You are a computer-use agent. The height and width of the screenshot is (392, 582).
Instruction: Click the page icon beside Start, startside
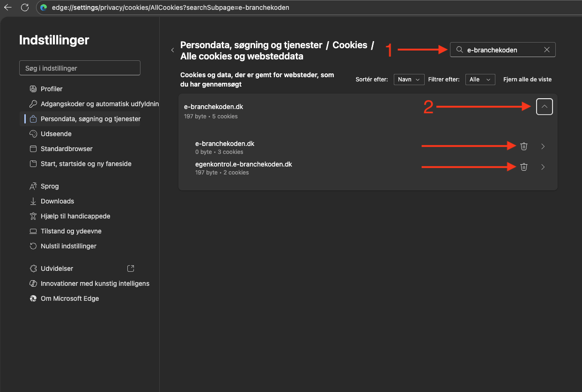coord(33,164)
